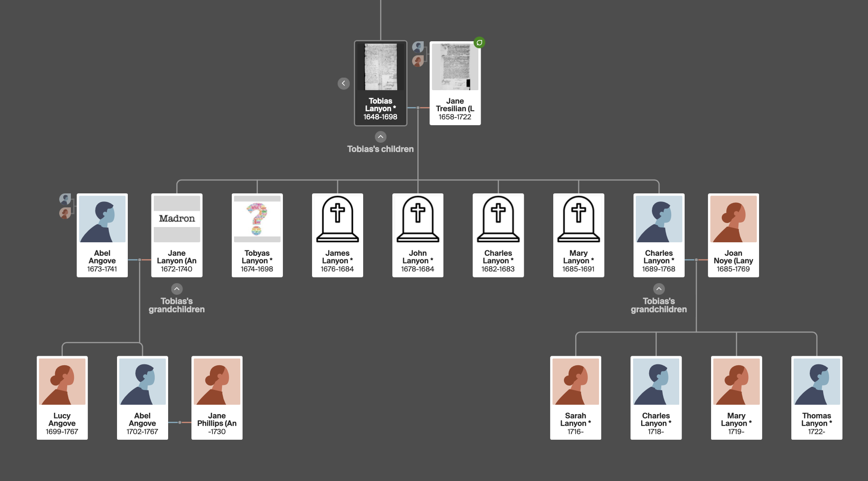868x481 pixels.
Task: Click the parents icon beside Jane Tresilian
Action: pos(418,54)
